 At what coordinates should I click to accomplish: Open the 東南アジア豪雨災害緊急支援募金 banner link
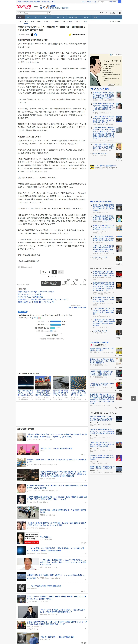click(36, 2)
